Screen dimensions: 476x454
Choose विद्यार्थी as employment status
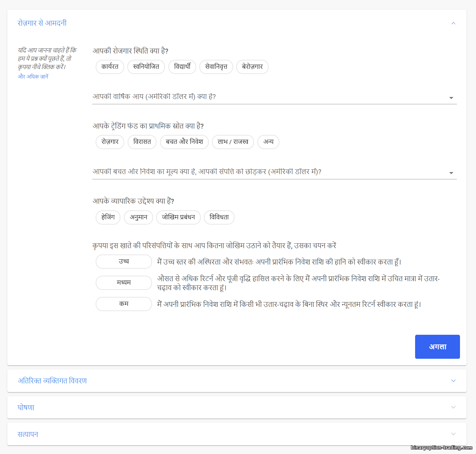point(182,67)
